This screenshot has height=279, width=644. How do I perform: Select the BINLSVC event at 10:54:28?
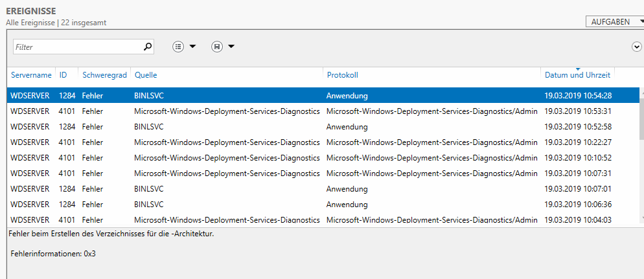[323, 96]
